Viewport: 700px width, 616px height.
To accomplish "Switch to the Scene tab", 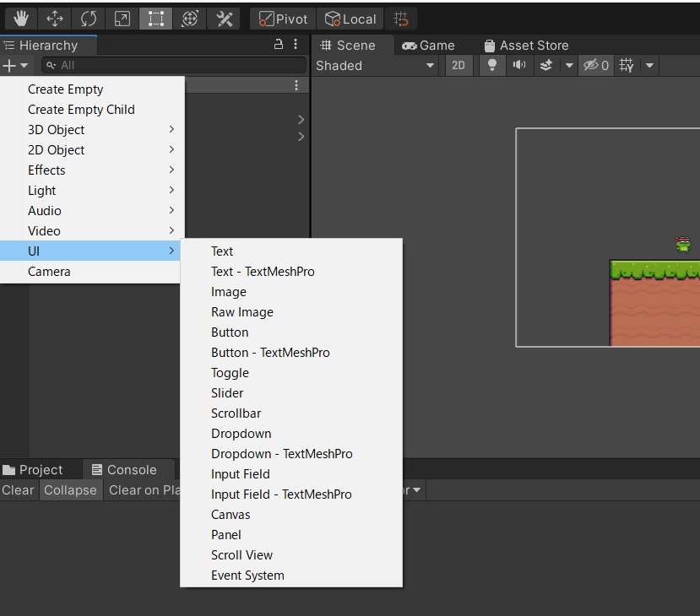I will tap(348, 45).
